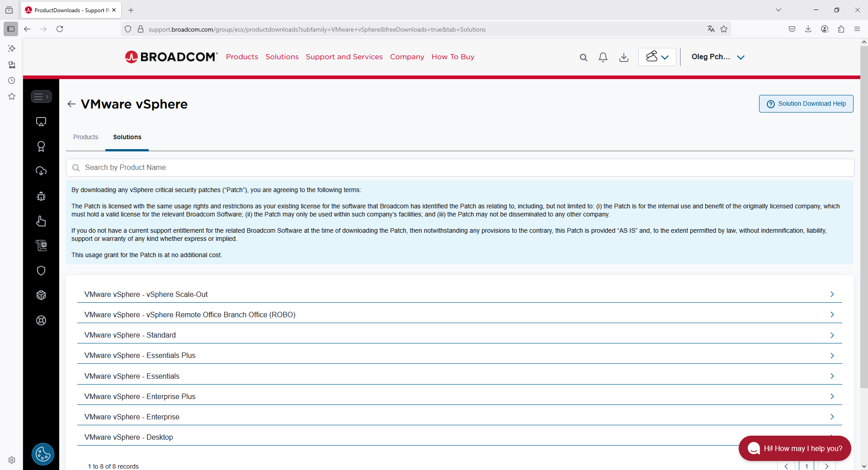
Task: Open the site security shield icon
Action: pyautogui.click(x=128, y=29)
